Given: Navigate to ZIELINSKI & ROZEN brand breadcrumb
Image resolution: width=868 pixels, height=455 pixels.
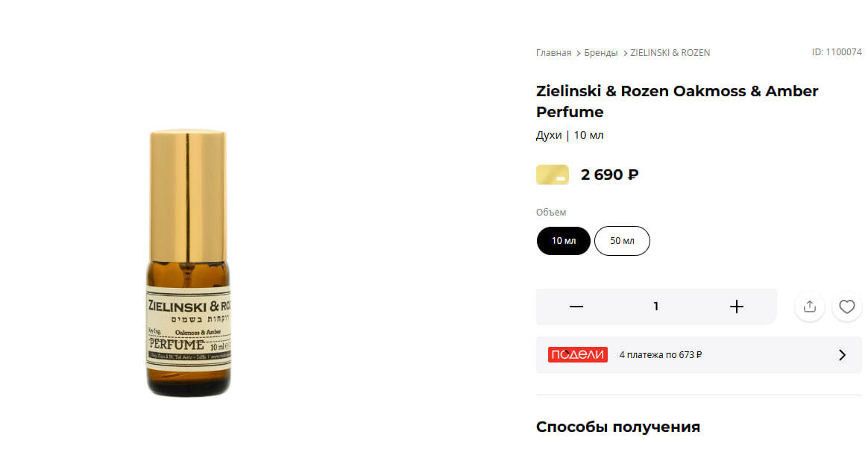Looking at the screenshot, I should coord(670,53).
